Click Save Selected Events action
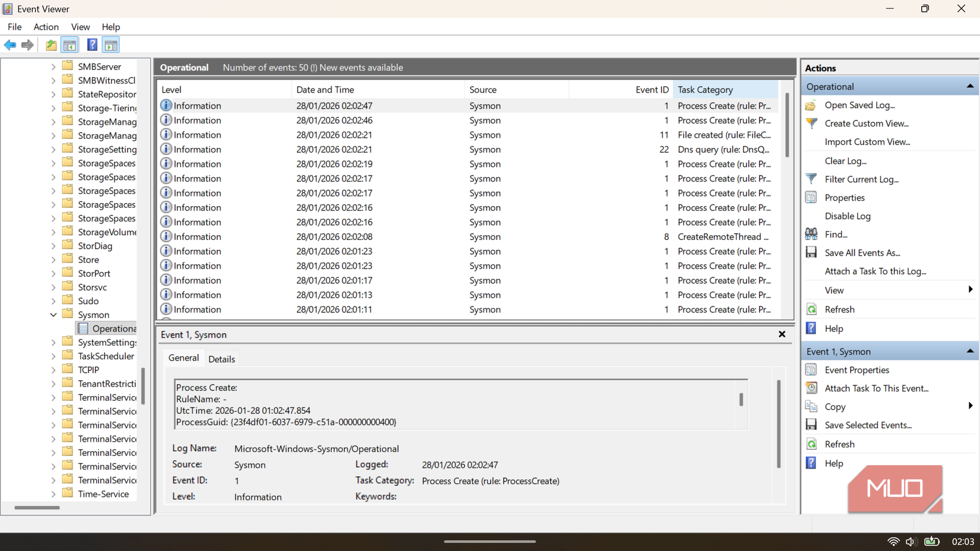The width and height of the screenshot is (980, 551). pos(868,425)
